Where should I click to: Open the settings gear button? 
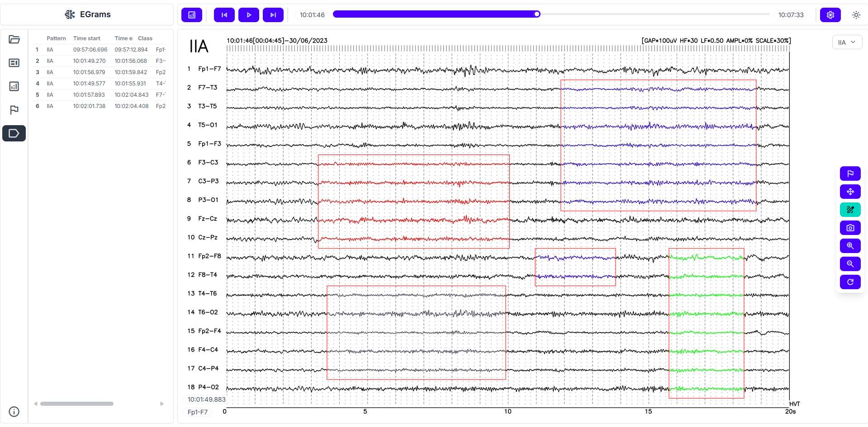tap(830, 15)
